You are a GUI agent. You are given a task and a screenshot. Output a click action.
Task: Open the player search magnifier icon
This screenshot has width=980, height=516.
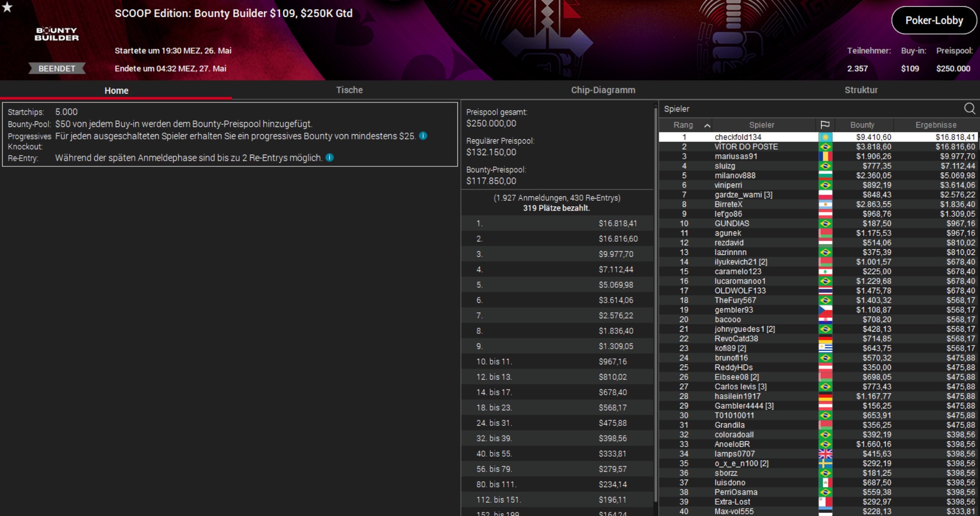[969, 109]
